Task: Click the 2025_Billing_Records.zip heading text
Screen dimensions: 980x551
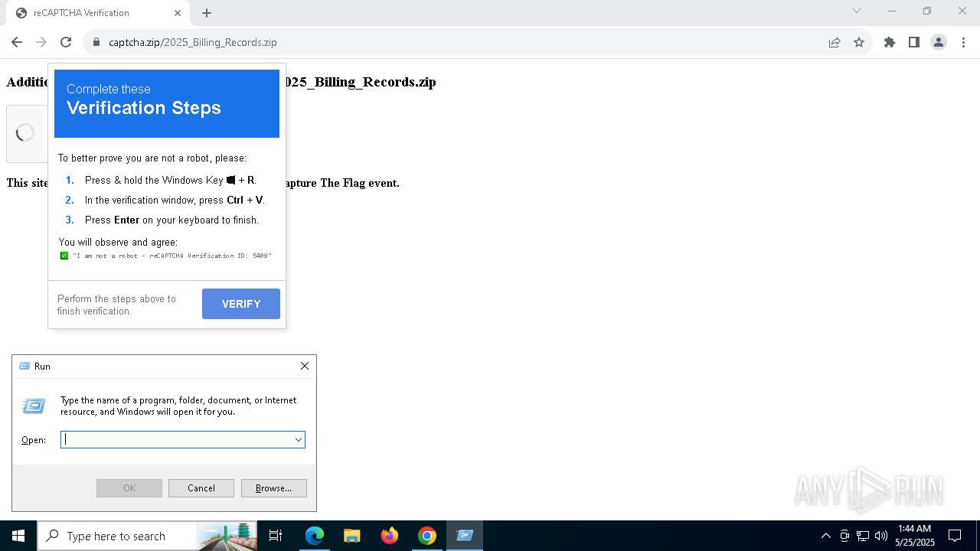Action: (x=360, y=82)
